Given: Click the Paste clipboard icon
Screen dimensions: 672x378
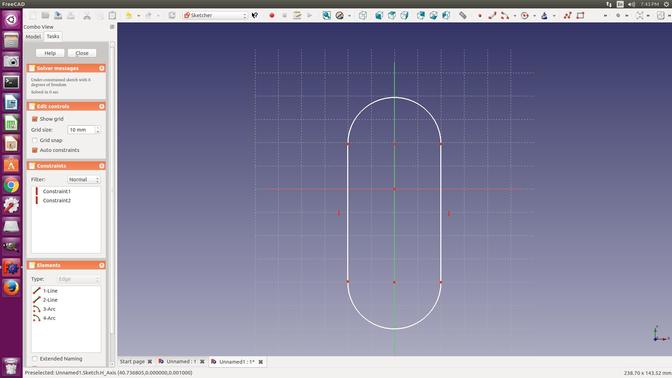Looking at the screenshot, I should click(x=112, y=15).
